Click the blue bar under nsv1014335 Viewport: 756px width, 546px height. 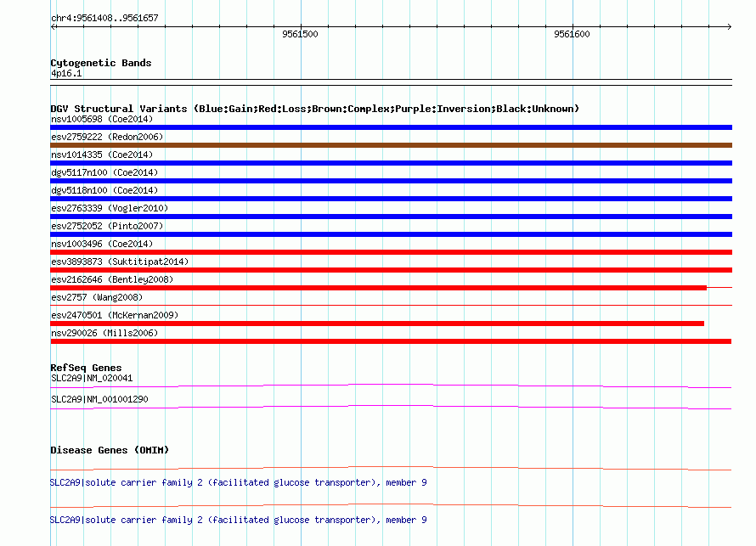point(391,163)
